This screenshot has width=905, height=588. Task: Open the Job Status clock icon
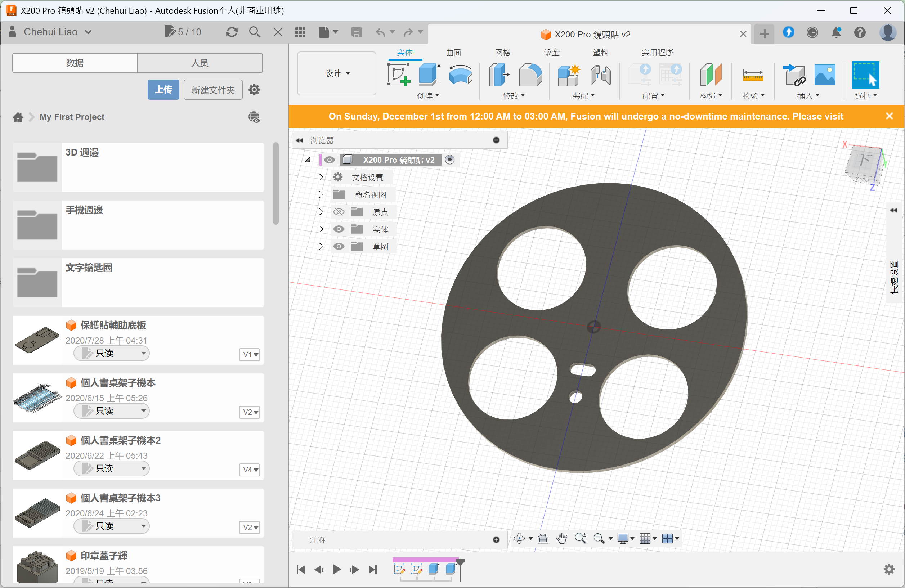[x=812, y=33]
